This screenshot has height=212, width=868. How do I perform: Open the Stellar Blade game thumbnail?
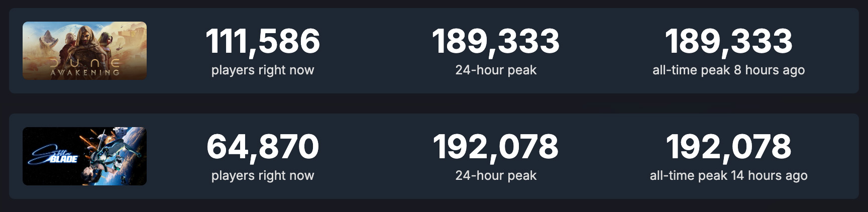tap(84, 156)
